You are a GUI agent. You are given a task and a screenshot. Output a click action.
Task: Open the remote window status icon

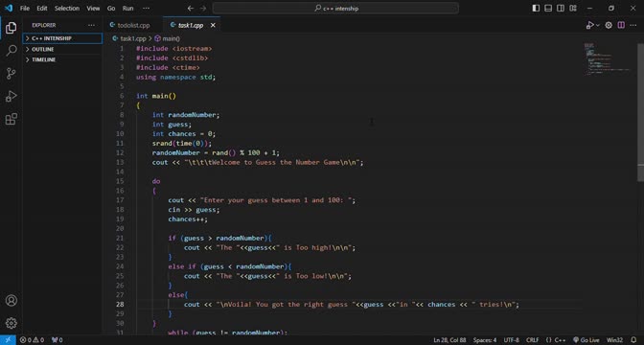pyautogui.click(x=8, y=340)
